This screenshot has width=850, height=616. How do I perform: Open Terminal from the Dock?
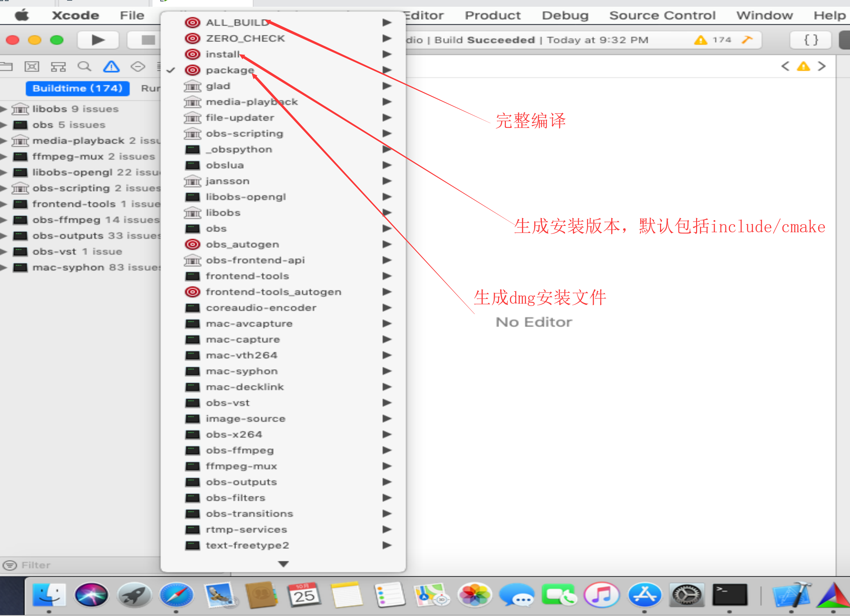(730, 595)
